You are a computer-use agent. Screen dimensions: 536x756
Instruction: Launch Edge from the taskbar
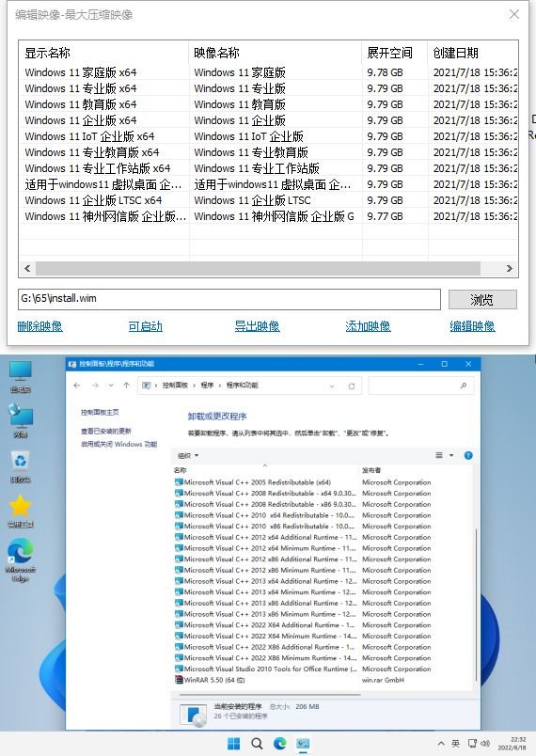pos(280,744)
